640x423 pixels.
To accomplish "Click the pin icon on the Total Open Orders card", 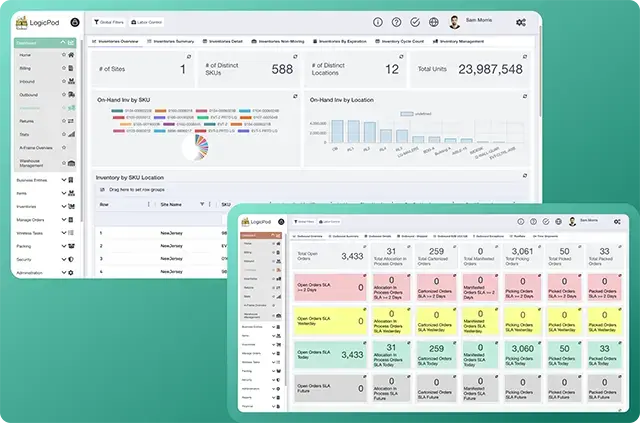I will pos(364,247).
